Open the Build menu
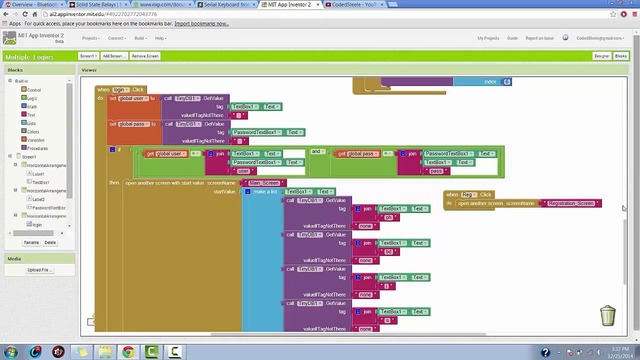The width and height of the screenshot is (640, 360). [x=140, y=38]
